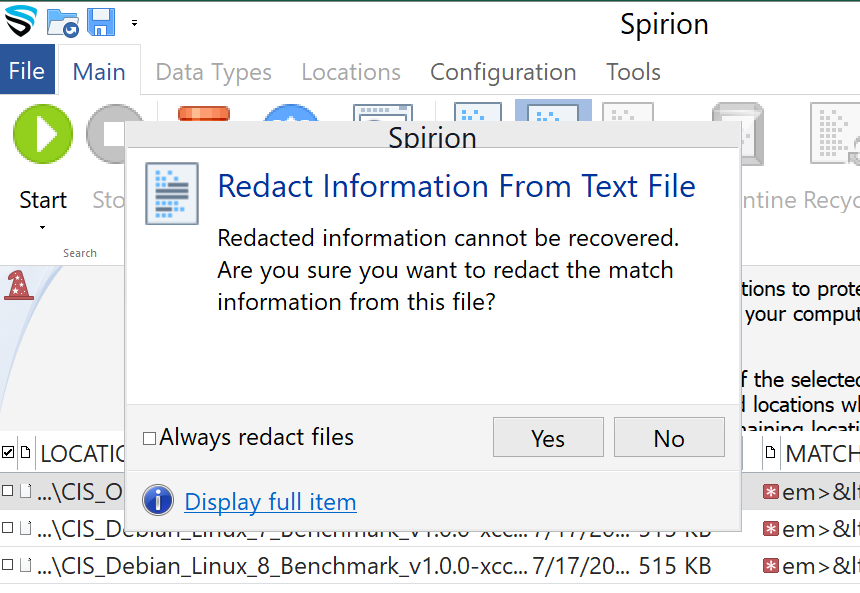Screen dimensions: 860x593
Task: Cancel redaction with the No button
Action: (x=669, y=438)
